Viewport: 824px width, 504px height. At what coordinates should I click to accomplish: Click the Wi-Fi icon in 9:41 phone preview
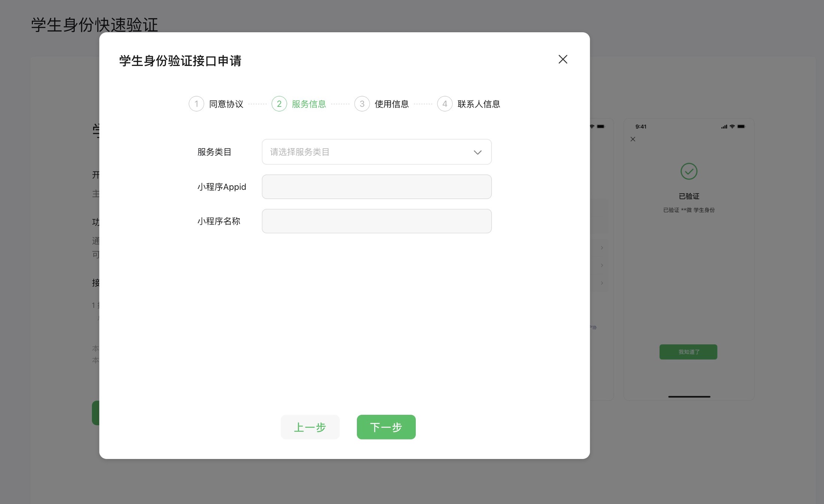pyautogui.click(x=732, y=126)
